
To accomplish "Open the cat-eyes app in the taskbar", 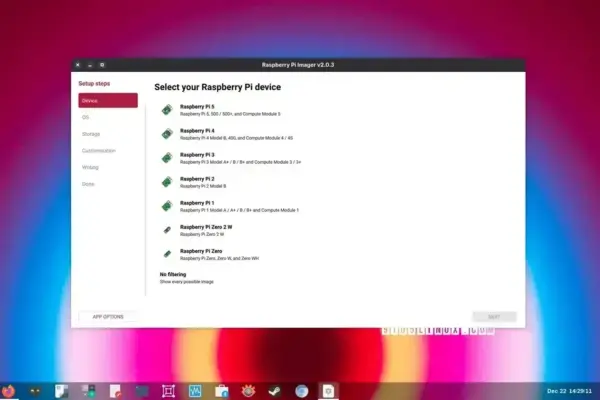I will click(x=35, y=391).
